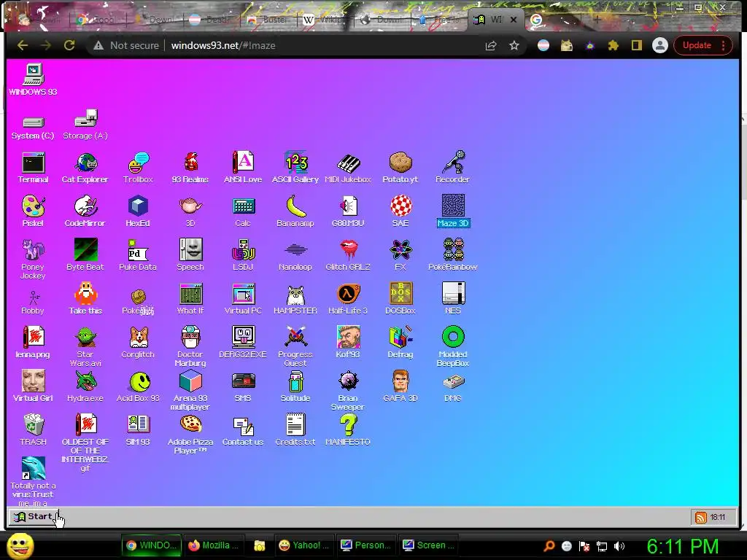Open Storage (A:) drive
This screenshot has height=560, width=747.
[x=85, y=125]
